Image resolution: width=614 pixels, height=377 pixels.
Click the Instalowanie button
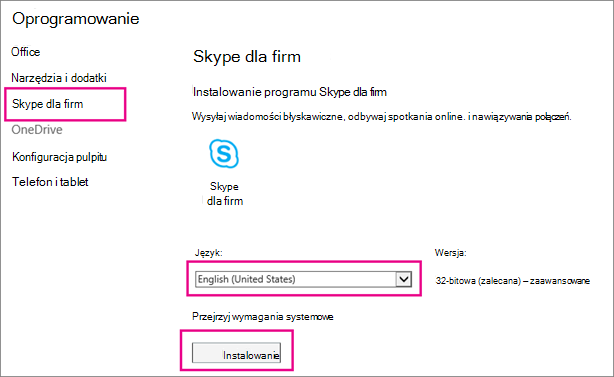[237, 353]
